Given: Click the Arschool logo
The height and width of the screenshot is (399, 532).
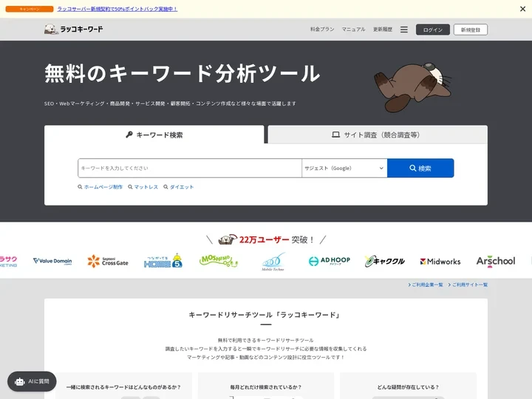Looking at the screenshot, I should point(496,262).
